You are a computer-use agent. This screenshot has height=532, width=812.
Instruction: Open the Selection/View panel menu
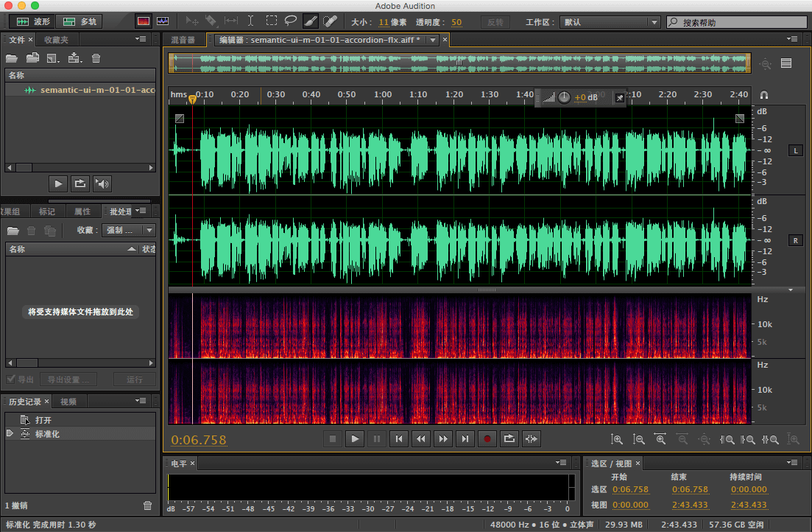pos(792,463)
